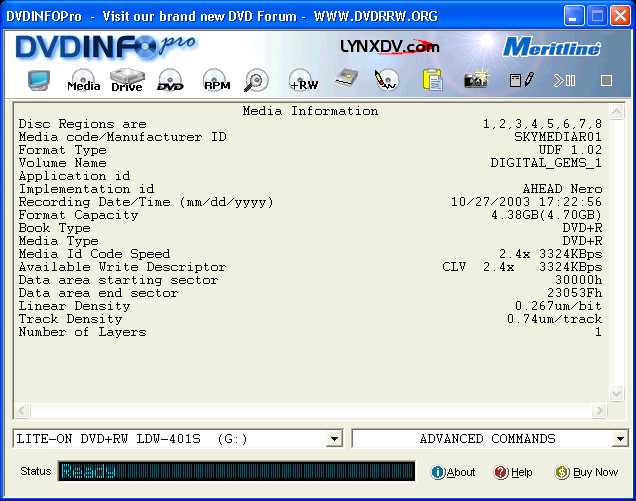Click the Number of Layers label
This screenshot has height=501, width=636.
pos(83,332)
